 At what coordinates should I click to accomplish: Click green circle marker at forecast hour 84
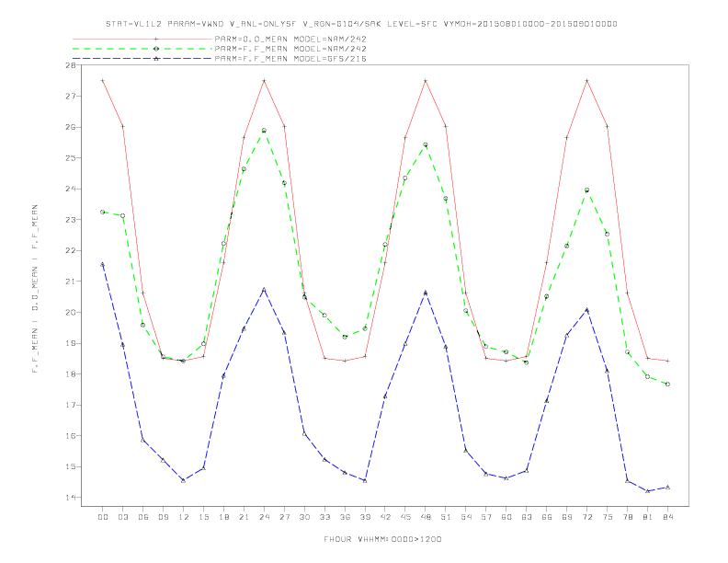(668, 385)
